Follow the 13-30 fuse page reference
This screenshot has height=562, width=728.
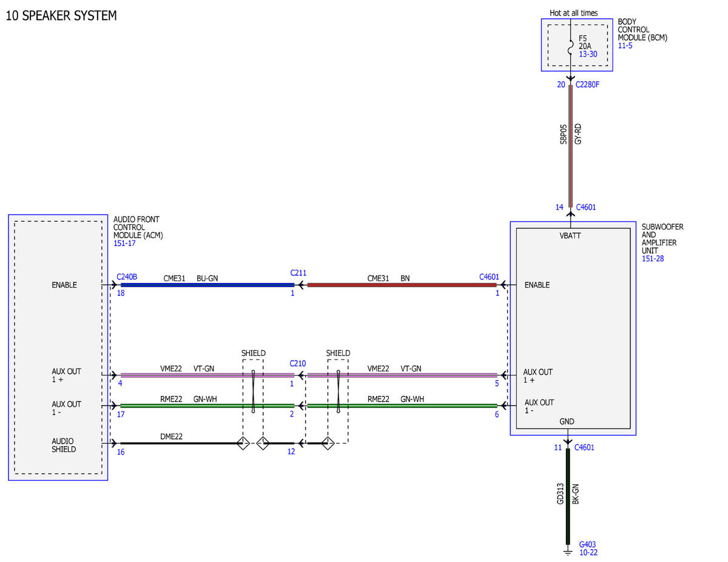(588, 54)
